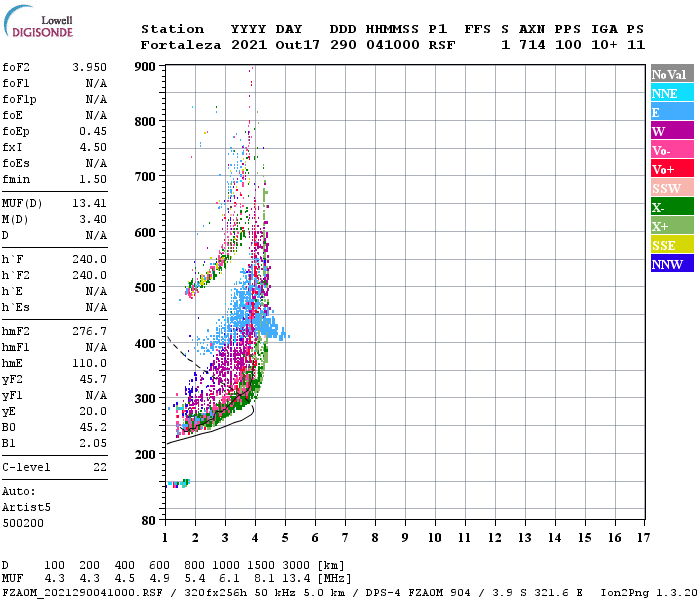Click the 900 km y-axis label
The height and width of the screenshot is (600, 700).
(x=145, y=67)
